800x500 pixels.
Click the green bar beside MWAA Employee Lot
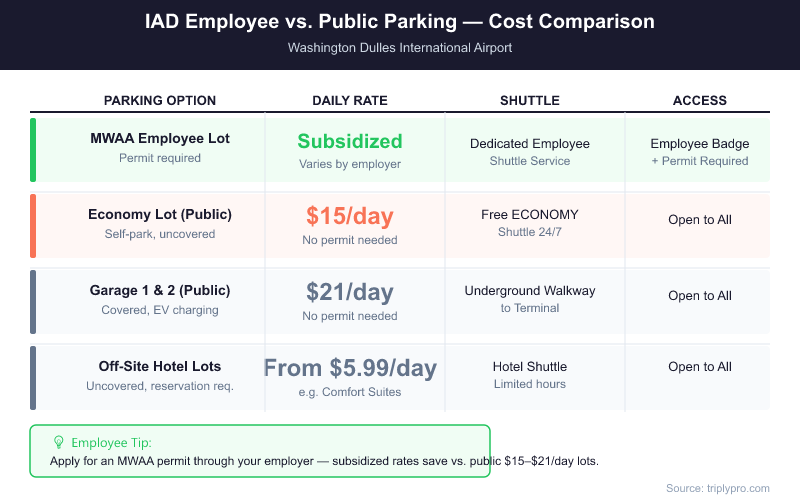(33, 150)
